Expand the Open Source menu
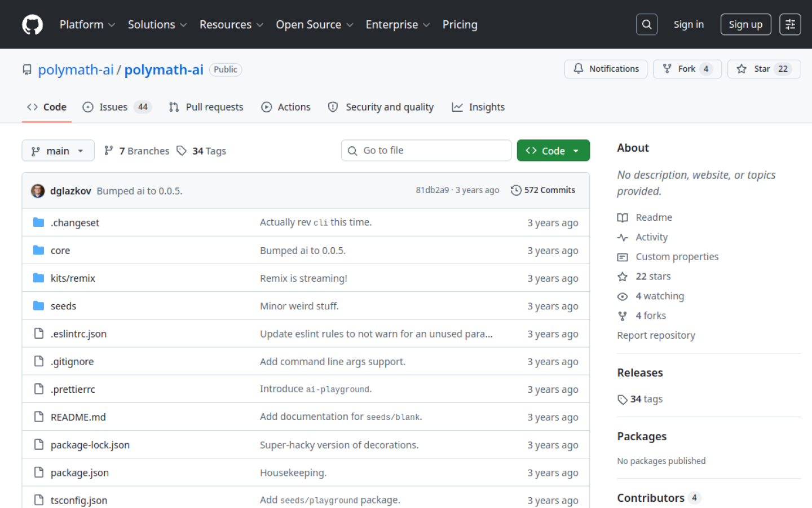 point(314,24)
